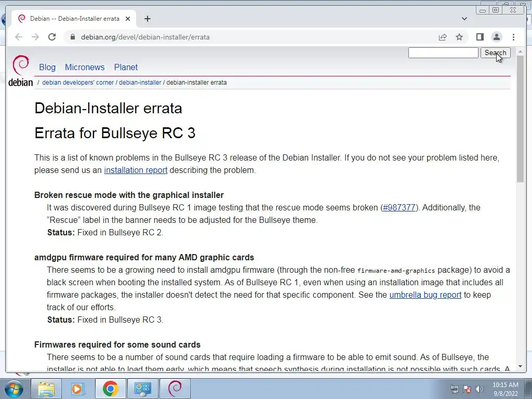The height and width of the screenshot is (399, 532).
Task: Open the umbrella bug report link
Action: (x=425, y=295)
